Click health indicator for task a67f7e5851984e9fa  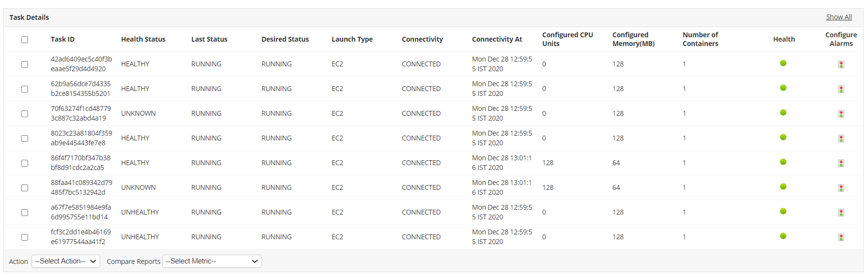[x=783, y=212]
